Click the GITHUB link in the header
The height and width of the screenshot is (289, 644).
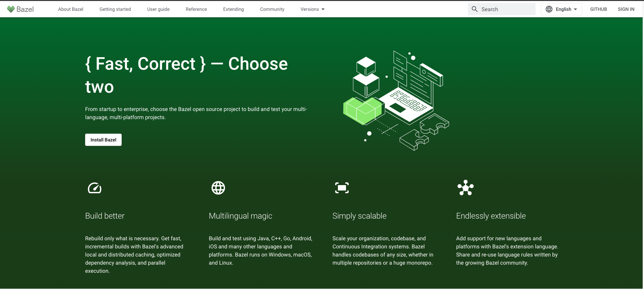click(598, 9)
